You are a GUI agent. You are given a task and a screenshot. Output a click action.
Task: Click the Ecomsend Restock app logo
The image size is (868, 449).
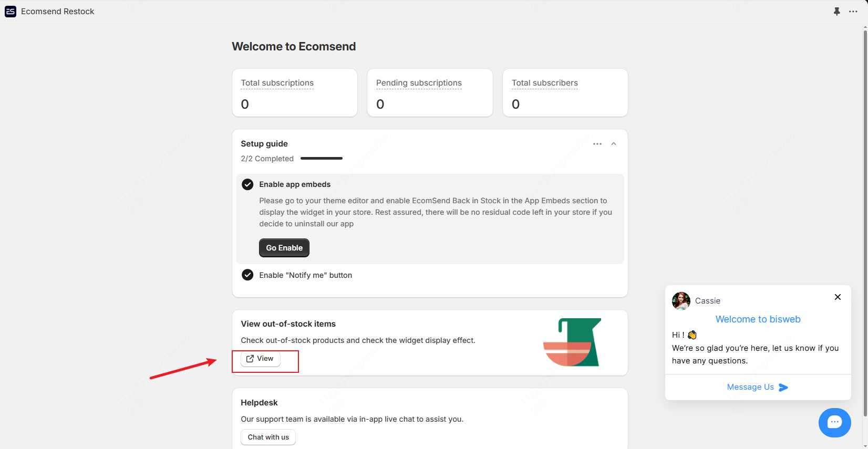click(x=11, y=12)
